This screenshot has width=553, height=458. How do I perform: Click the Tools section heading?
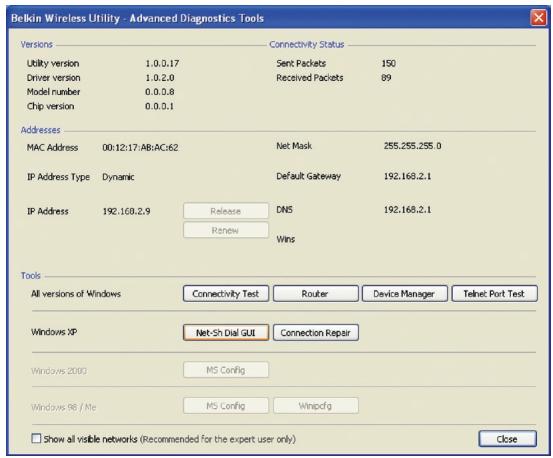[x=31, y=276]
